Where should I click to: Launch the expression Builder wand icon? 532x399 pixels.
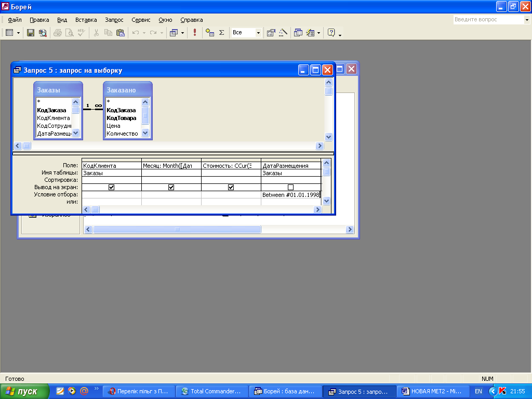283,33
